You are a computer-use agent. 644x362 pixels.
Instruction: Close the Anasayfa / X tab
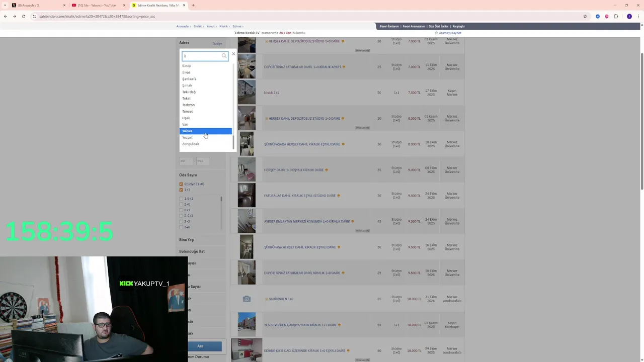tap(64, 5)
